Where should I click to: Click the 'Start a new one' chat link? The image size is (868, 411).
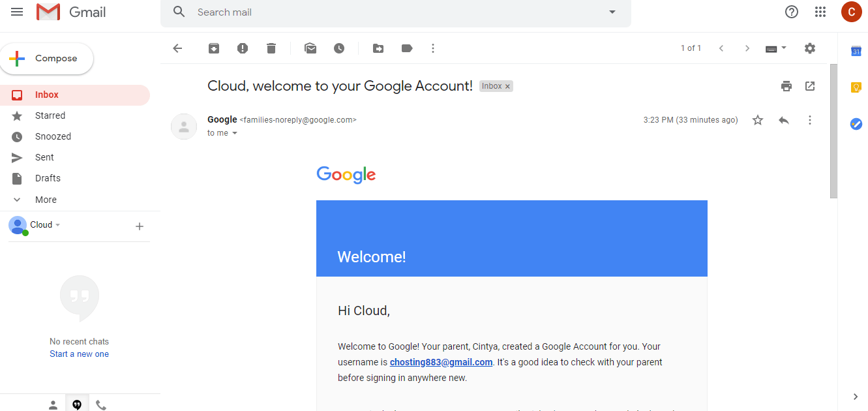(x=79, y=354)
